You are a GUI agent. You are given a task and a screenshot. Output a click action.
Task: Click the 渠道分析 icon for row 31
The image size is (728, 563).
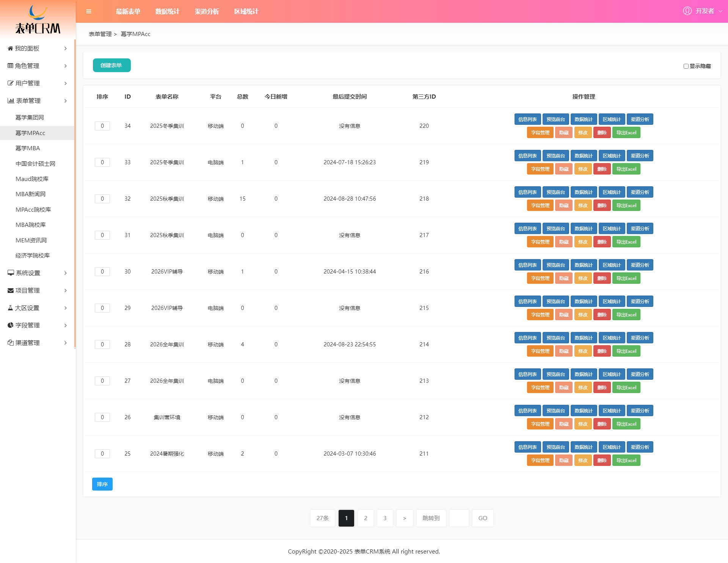click(639, 228)
